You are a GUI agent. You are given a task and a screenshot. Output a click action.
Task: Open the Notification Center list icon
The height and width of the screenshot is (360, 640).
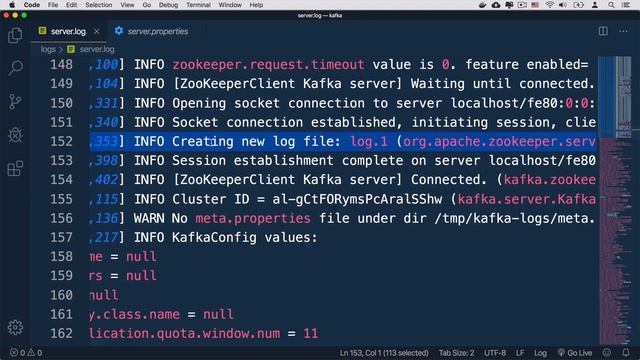point(626,5)
